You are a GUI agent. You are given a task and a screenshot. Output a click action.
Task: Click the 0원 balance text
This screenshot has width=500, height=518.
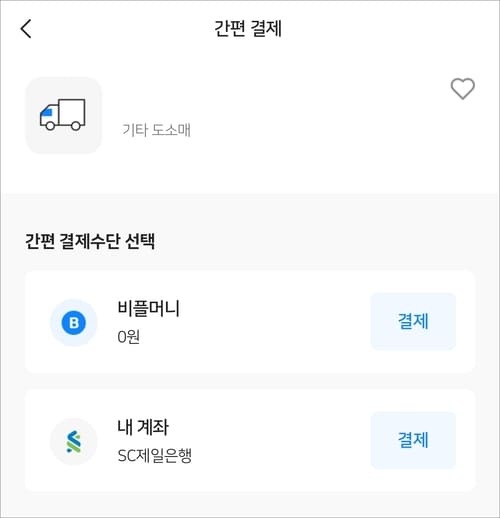(129, 337)
